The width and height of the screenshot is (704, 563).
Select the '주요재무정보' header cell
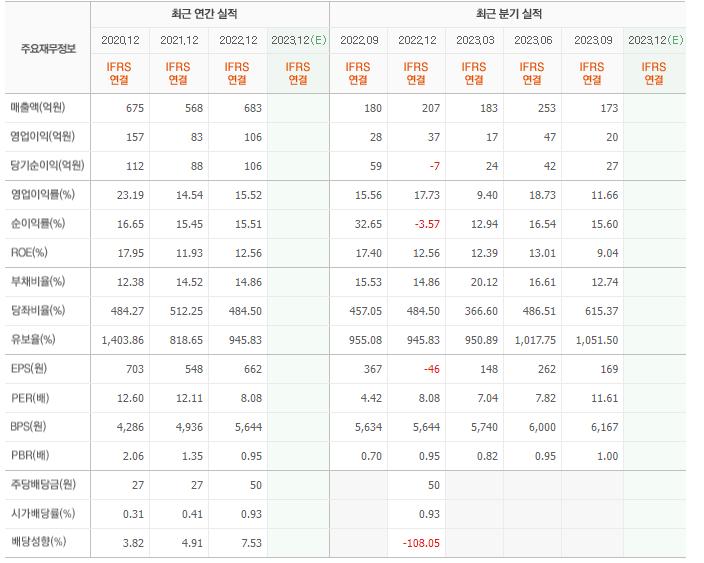(x=48, y=48)
